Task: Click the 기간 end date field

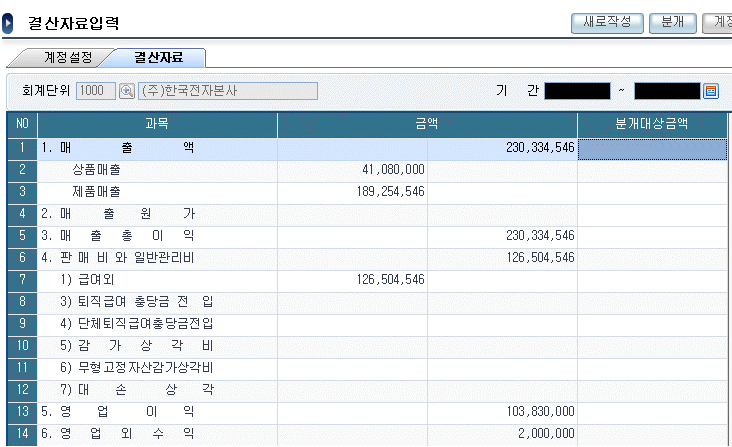Action: pos(667,91)
